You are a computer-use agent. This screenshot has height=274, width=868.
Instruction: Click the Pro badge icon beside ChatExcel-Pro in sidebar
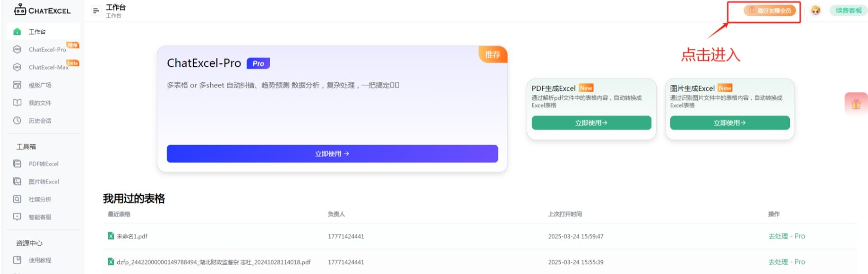[x=17, y=50]
